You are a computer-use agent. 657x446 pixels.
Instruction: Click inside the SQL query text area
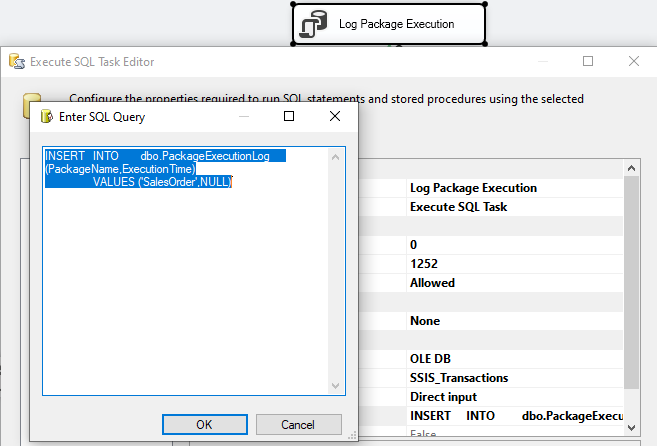click(186, 270)
